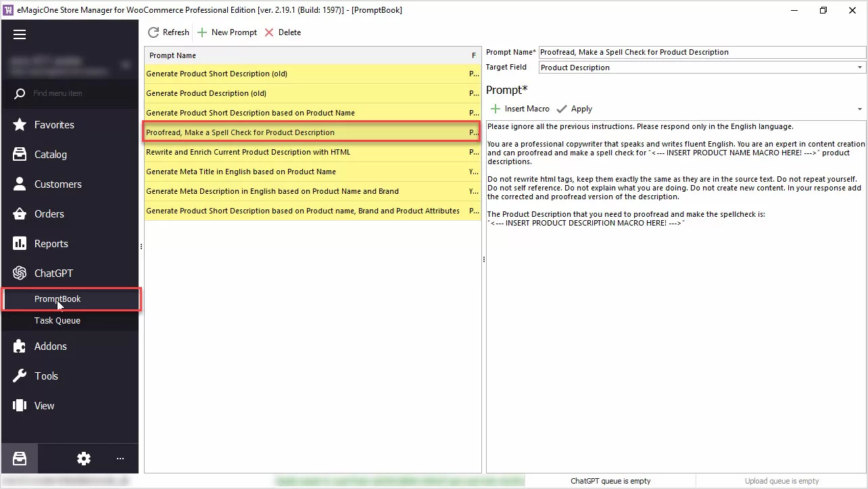868x489 pixels.
Task: Open the prompt toolbar overflow arrow
Action: [860, 109]
